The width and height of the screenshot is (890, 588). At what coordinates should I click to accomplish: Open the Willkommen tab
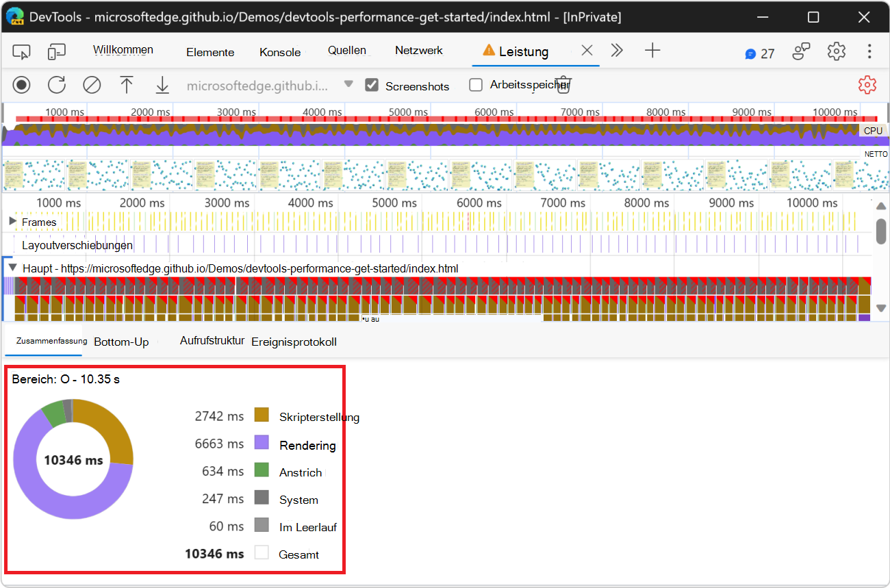tap(123, 50)
